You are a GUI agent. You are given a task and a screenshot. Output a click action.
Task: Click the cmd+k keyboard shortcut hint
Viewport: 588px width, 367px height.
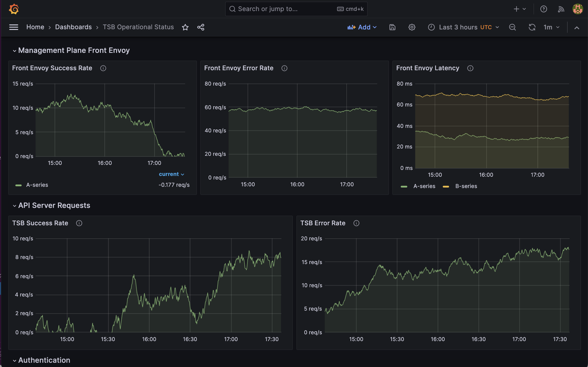350,9
